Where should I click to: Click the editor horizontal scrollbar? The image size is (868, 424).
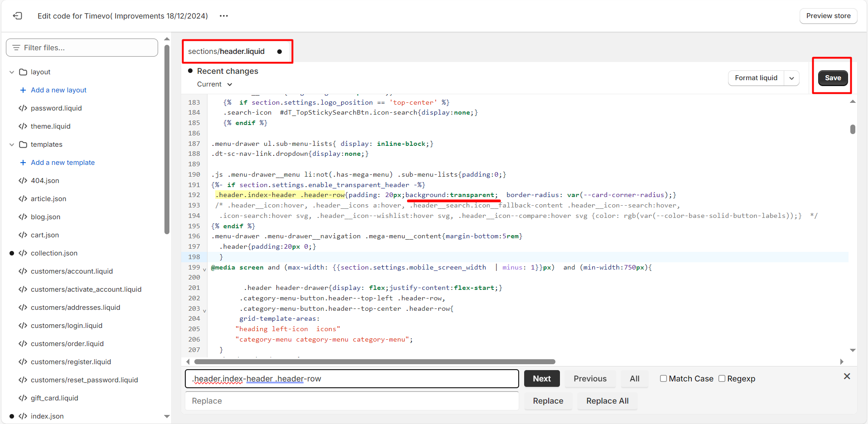click(x=375, y=361)
